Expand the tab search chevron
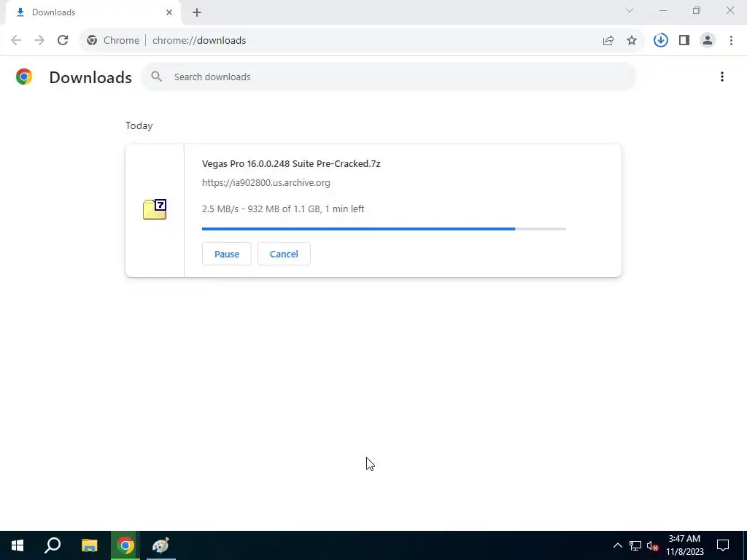Image resolution: width=747 pixels, height=560 pixels. click(x=630, y=10)
